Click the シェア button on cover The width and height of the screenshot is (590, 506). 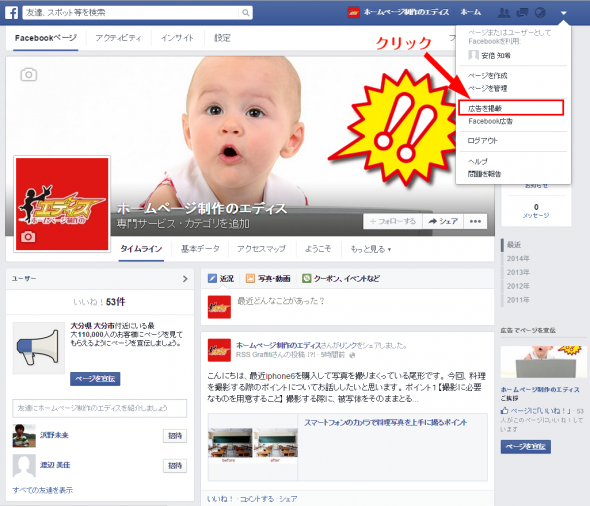pyautogui.click(x=443, y=221)
